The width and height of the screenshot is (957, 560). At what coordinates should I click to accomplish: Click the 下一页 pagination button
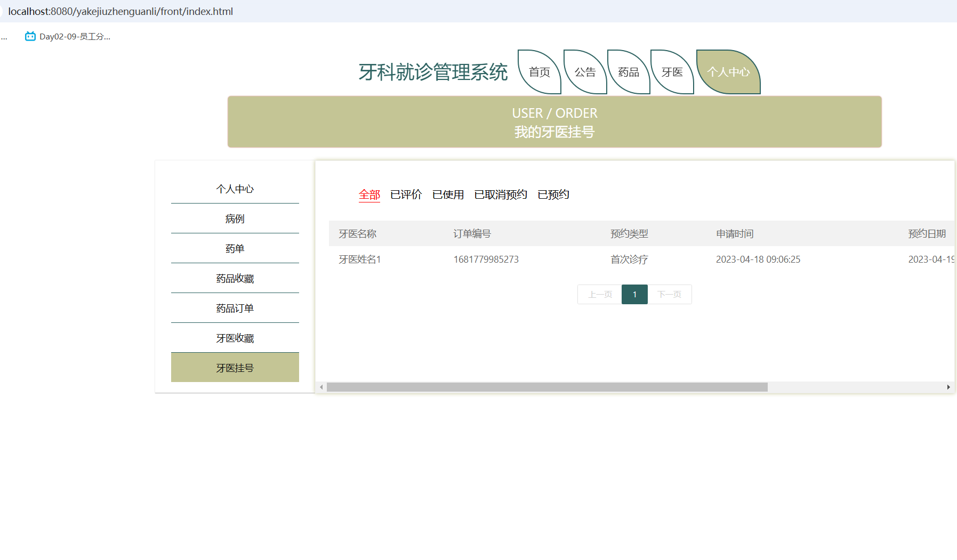pyautogui.click(x=670, y=294)
